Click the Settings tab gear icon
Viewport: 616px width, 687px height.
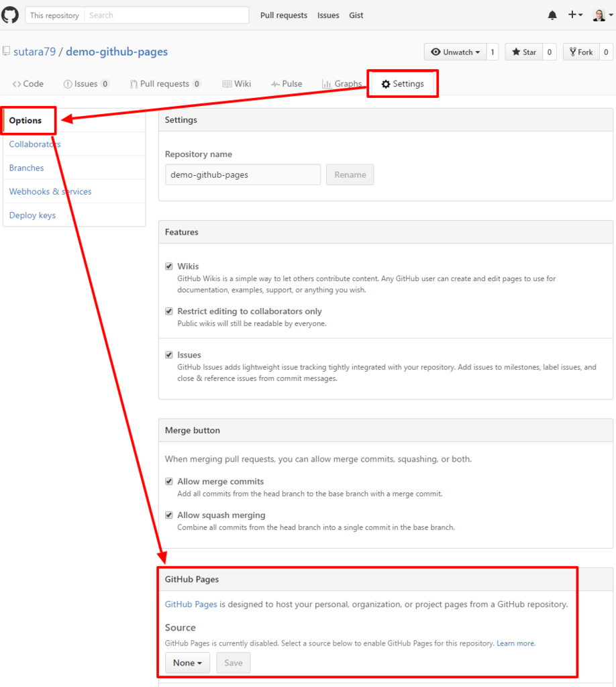[x=386, y=84]
